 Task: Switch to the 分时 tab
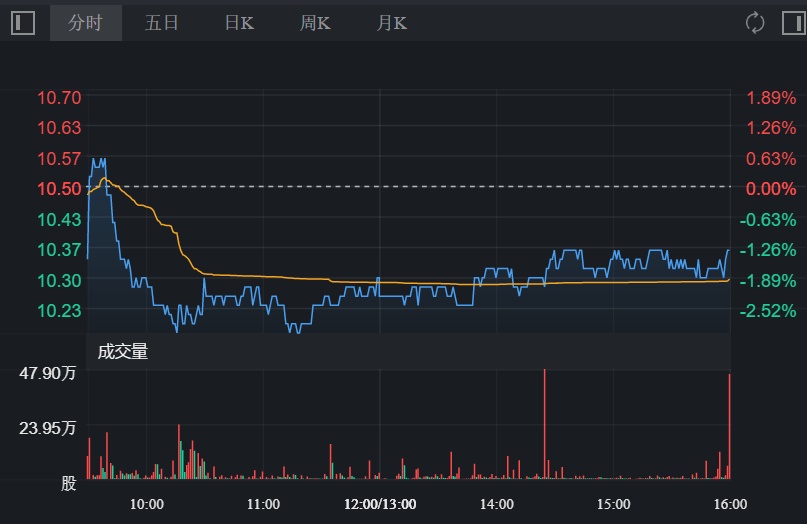pyautogui.click(x=86, y=23)
